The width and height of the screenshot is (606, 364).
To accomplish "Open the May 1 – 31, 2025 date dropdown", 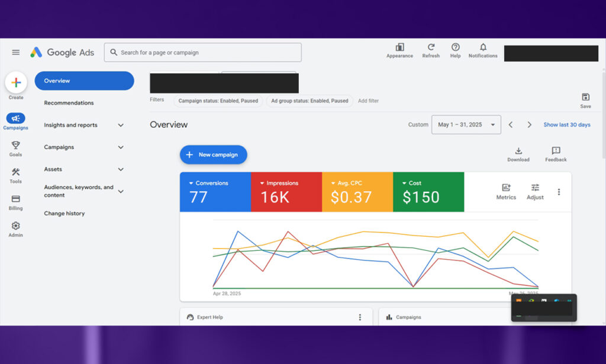I will click(x=466, y=125).
